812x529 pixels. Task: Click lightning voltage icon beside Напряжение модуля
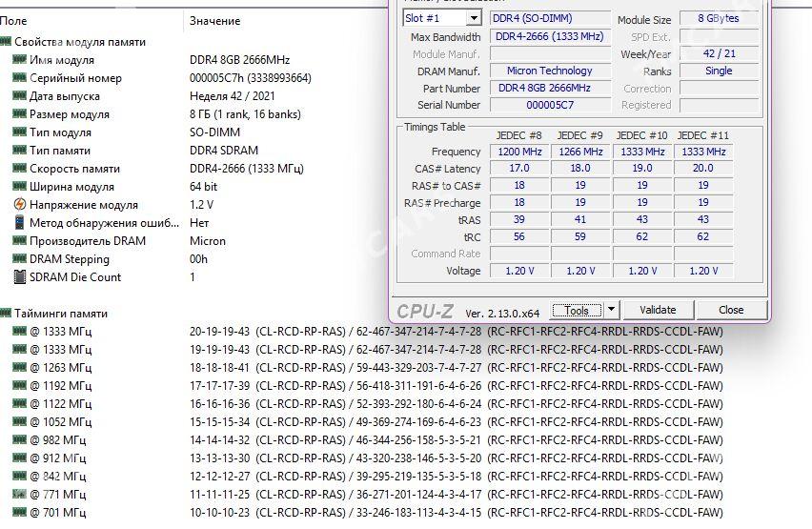(19, 204)
